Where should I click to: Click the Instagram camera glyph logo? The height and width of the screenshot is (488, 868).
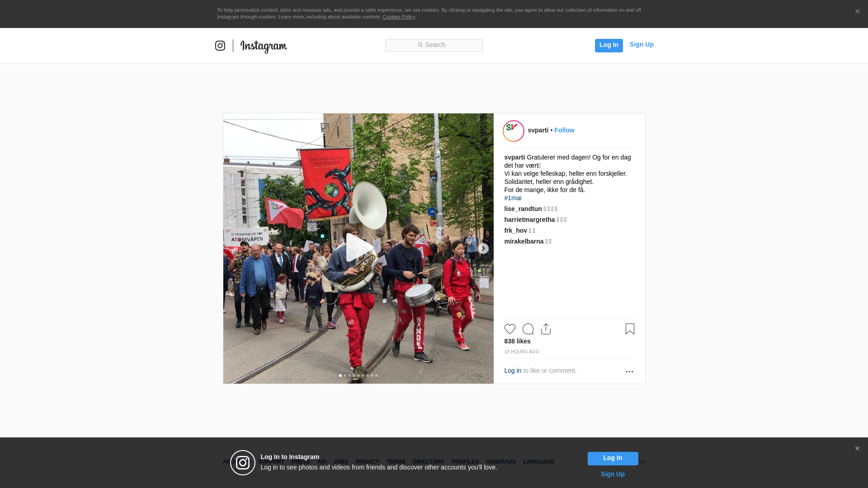220,46
